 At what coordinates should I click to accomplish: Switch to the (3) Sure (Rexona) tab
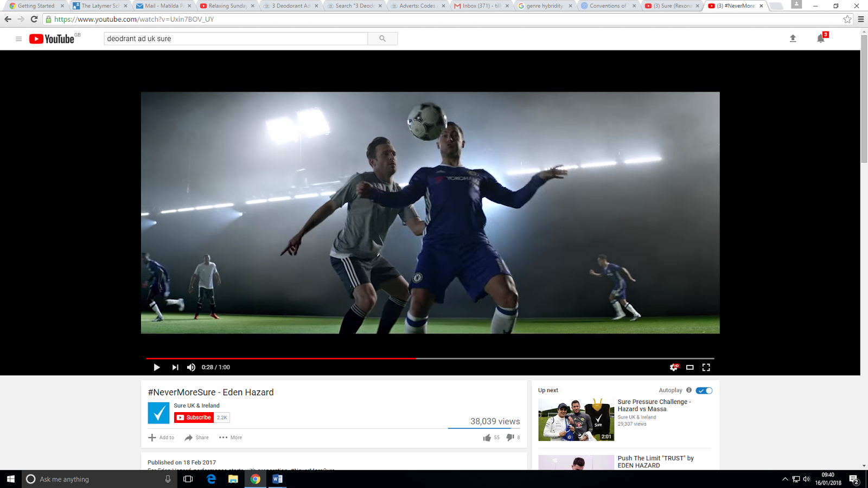(x=671, y=6)
